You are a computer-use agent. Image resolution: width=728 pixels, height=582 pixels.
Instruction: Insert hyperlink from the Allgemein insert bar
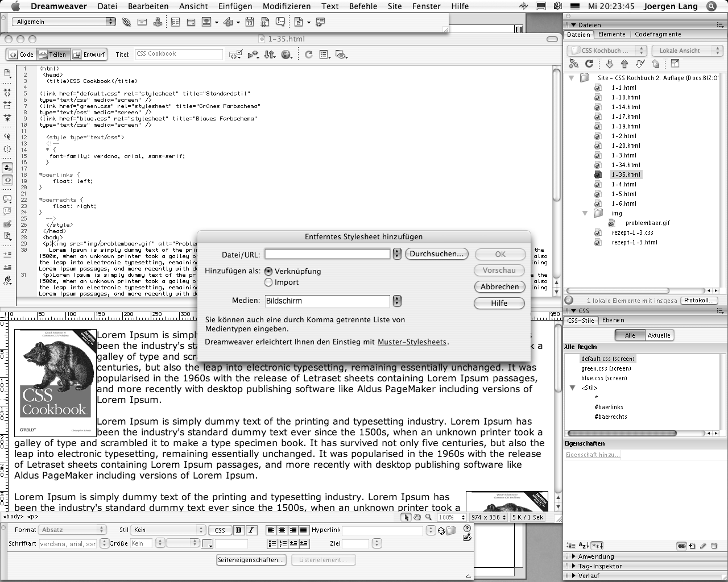126,22
